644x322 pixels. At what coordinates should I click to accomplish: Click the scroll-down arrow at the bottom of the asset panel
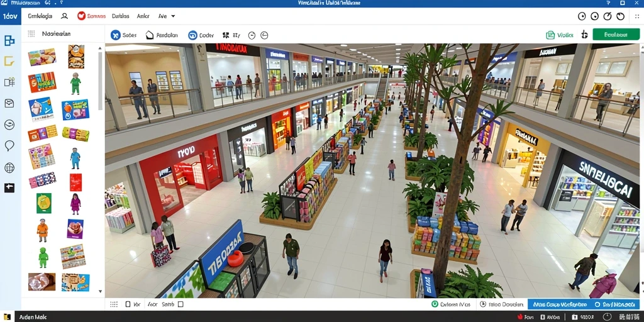100,291
